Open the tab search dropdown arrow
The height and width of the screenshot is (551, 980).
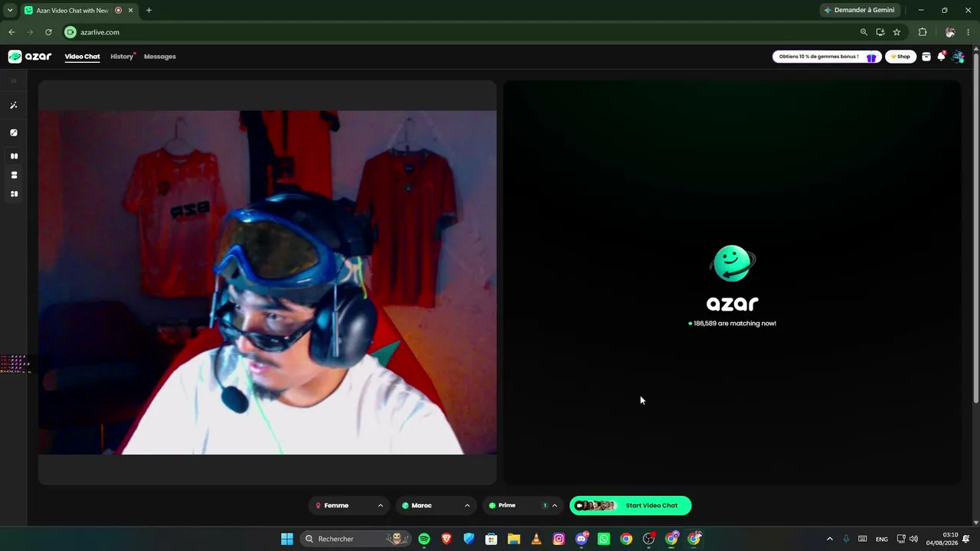(10, 10)
